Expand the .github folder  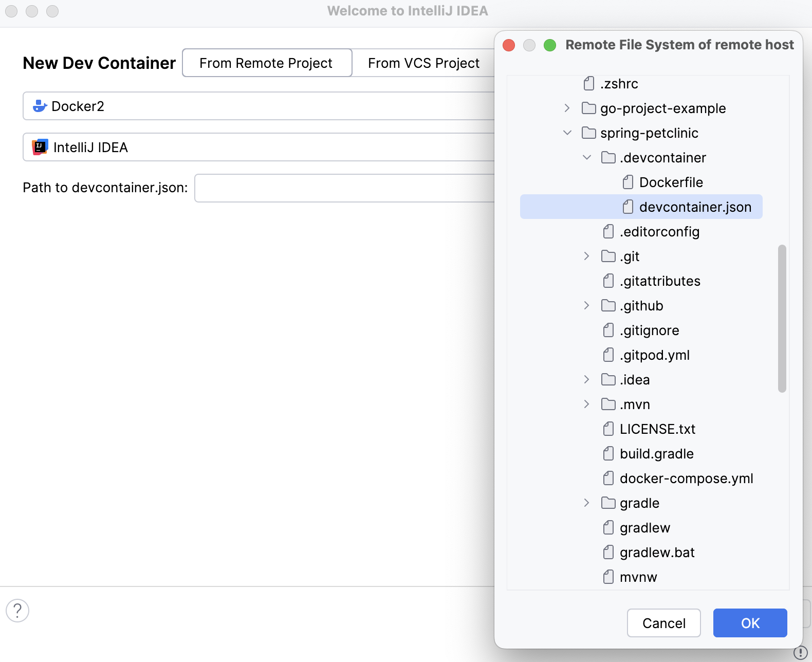pos(587,306)
